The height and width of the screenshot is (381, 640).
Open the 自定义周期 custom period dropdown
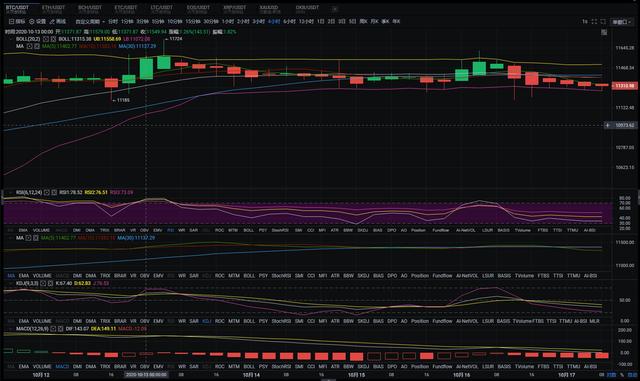[90, 21]
